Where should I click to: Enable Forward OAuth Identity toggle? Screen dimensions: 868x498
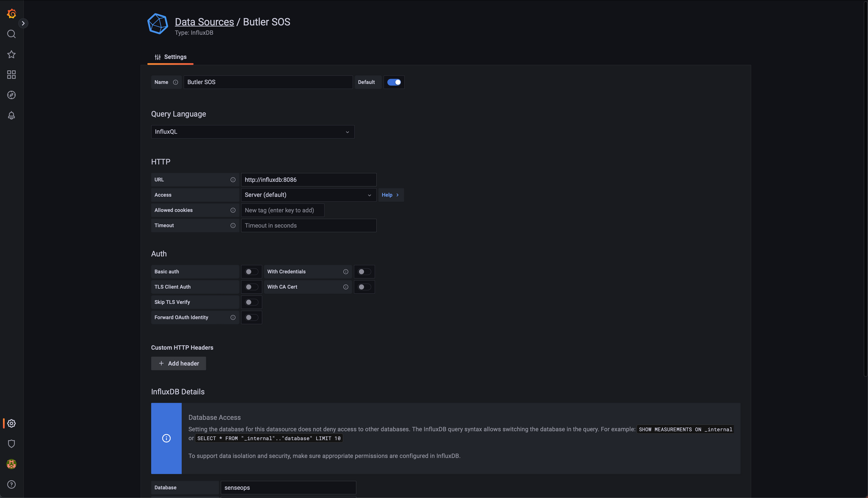251,318
